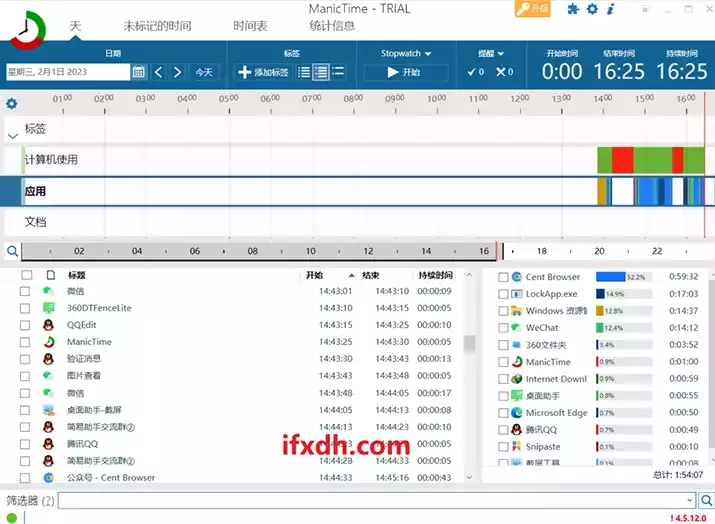The image size is (715, 524).
Task: Check the ManicTime activity row checkbox
Action: click(x=25, y=342)
